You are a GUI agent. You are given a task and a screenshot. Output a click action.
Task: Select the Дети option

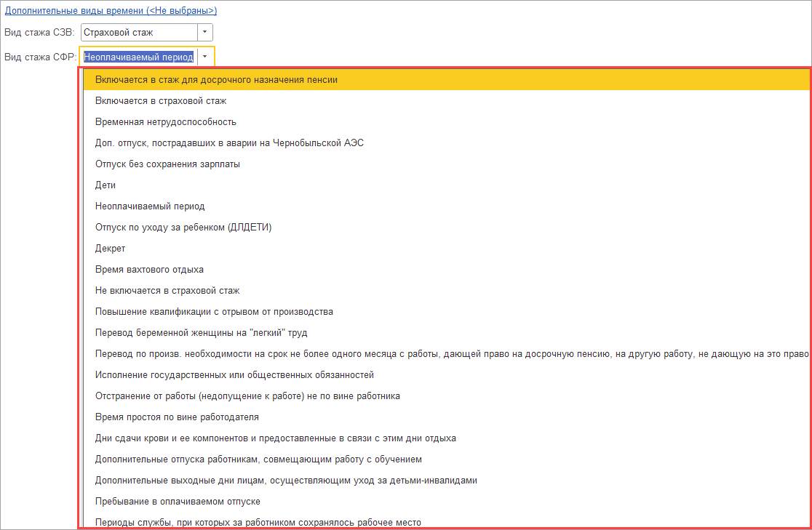pos(447,185)
